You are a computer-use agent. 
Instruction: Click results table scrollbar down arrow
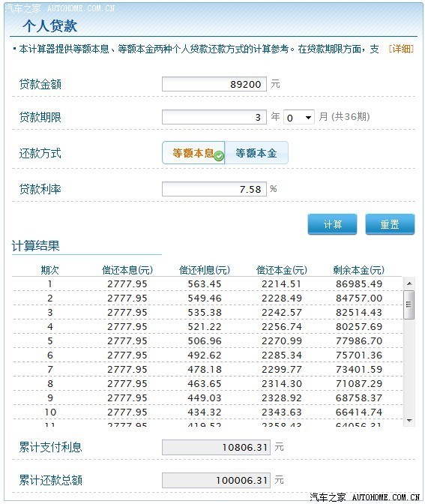point(409,421)
